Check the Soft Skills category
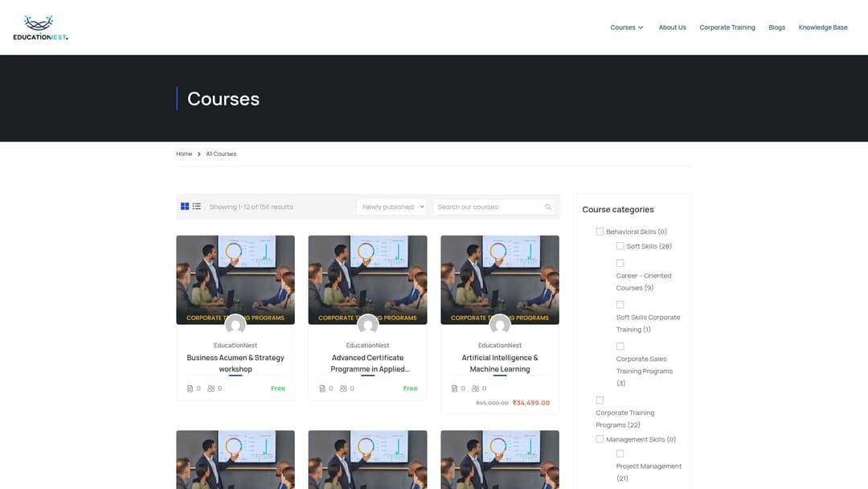The image size is (868, 489). pyautogui.click(x=620, y=246)
